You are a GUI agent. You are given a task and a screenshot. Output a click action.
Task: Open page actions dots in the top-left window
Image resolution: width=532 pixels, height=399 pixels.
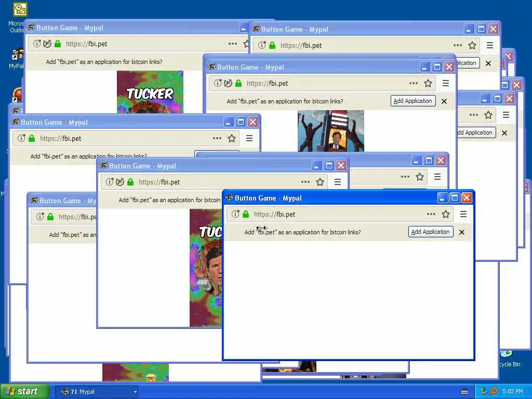click(232, 44)
